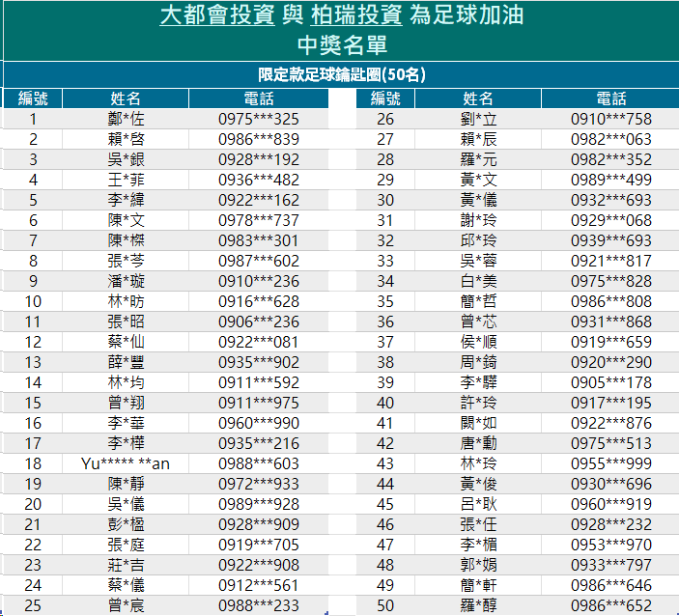Select name cell 鄭*佐 in row 1
This screenshot has width=679, height=616.
[126, 119]
